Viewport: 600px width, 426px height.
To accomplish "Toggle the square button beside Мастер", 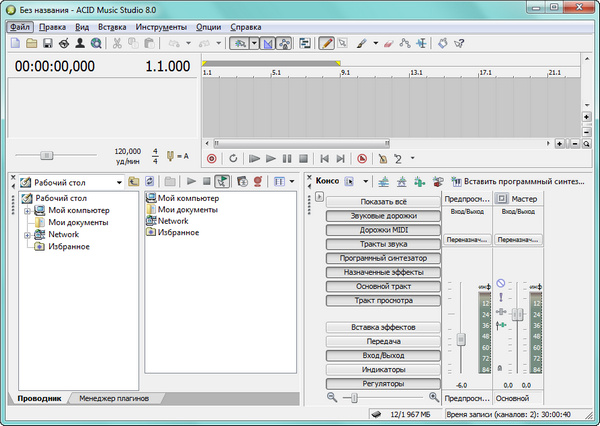I will click(504, 200).
